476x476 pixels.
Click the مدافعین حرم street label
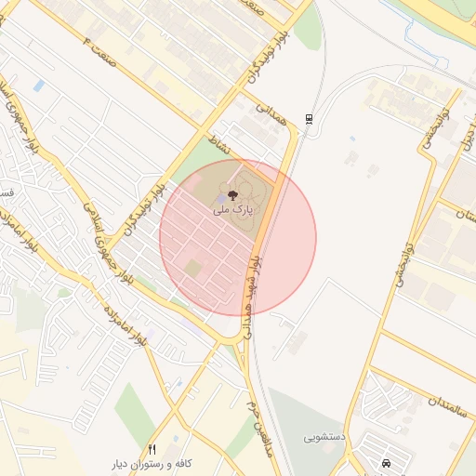259,429
